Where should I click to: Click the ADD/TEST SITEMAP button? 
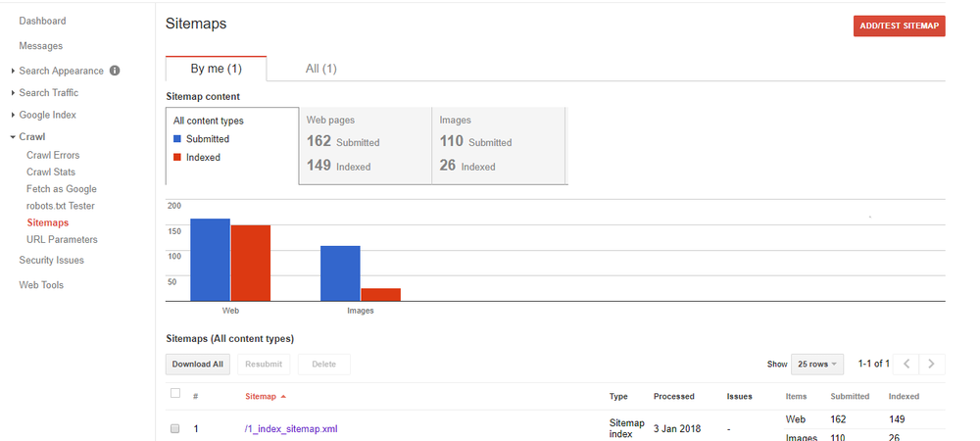pyautogui.click(x=900, y=26)
